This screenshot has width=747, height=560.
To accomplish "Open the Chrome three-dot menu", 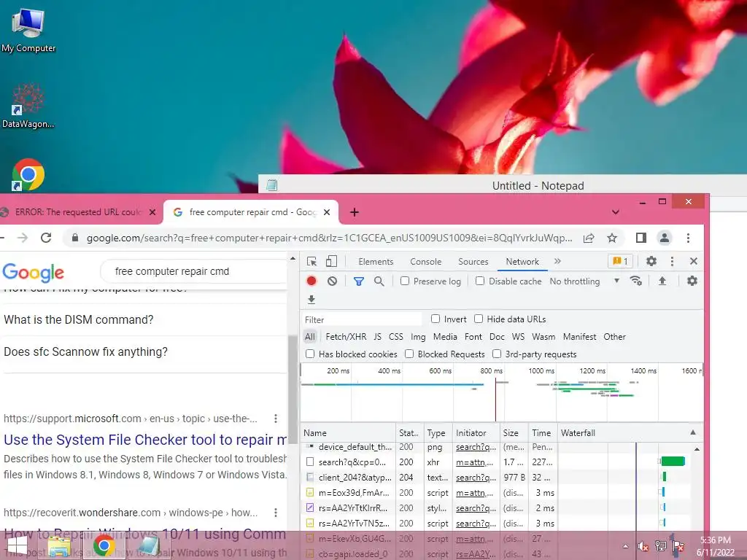I will pos(688,238).
